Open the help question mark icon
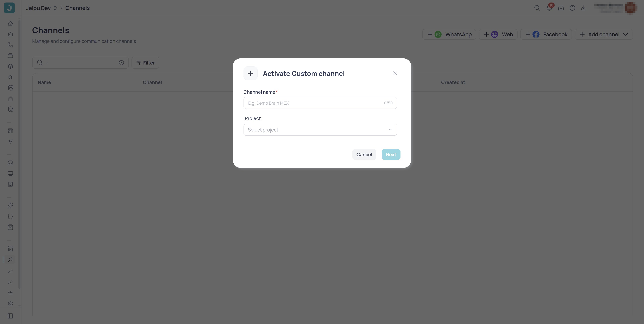Image resolution: width=644 pixels, height=324 pixels. coord(572,8)
